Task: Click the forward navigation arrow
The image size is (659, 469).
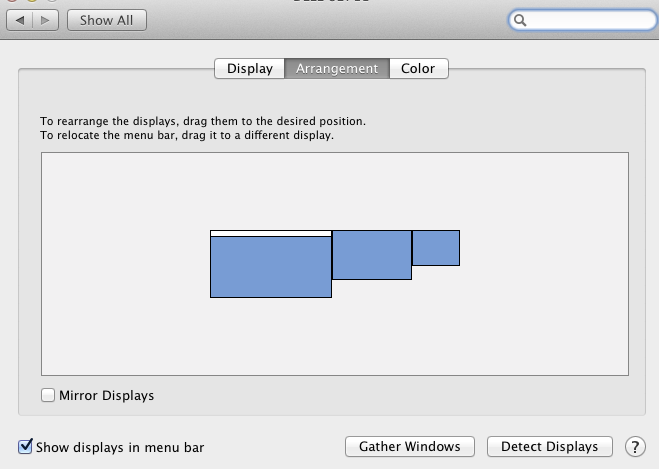Action: tap(44, 19)
